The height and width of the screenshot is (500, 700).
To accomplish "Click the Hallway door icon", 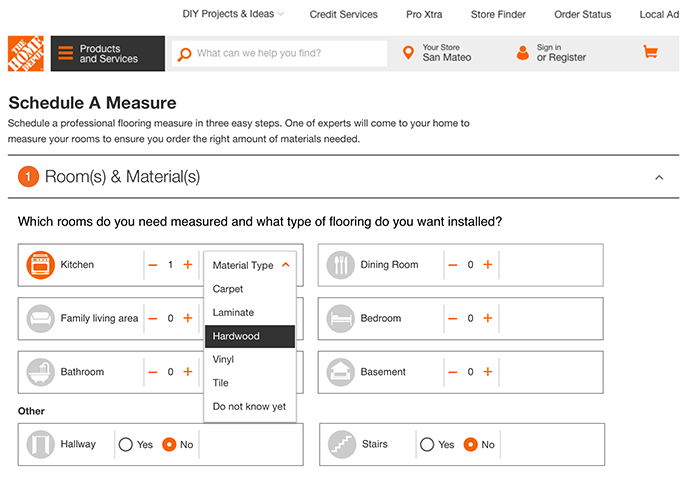I will point(41,444).
